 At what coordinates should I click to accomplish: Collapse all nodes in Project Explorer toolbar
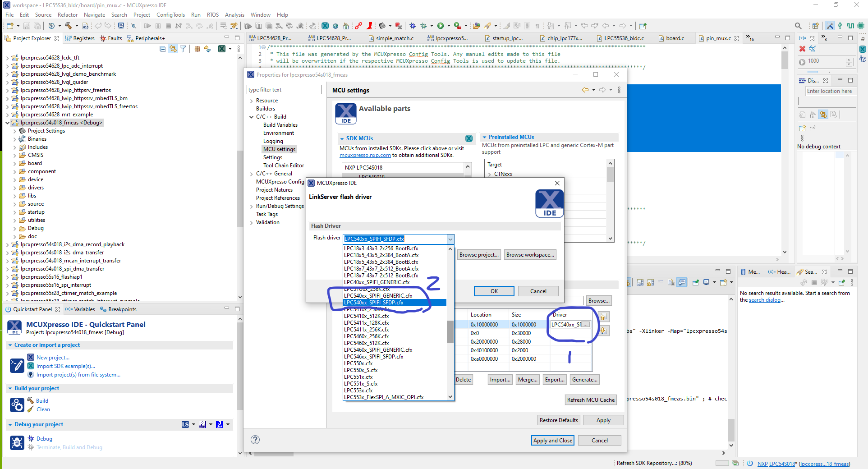click(162, 48)
